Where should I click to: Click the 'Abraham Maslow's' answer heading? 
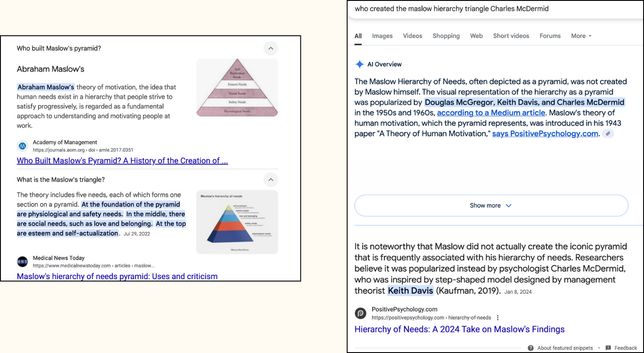(50, 69)
